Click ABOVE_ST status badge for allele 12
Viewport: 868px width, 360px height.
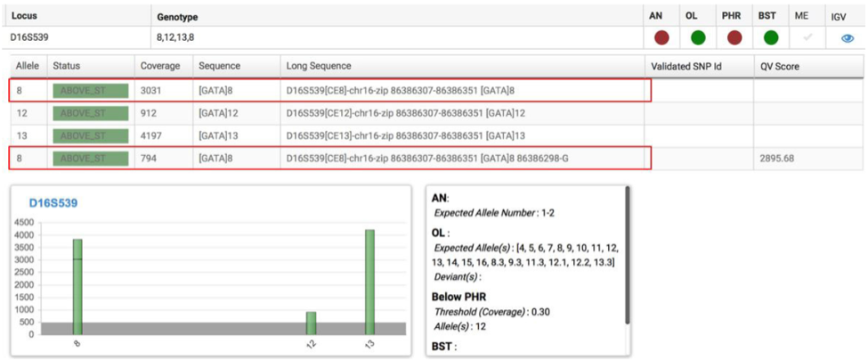point(90,113)
